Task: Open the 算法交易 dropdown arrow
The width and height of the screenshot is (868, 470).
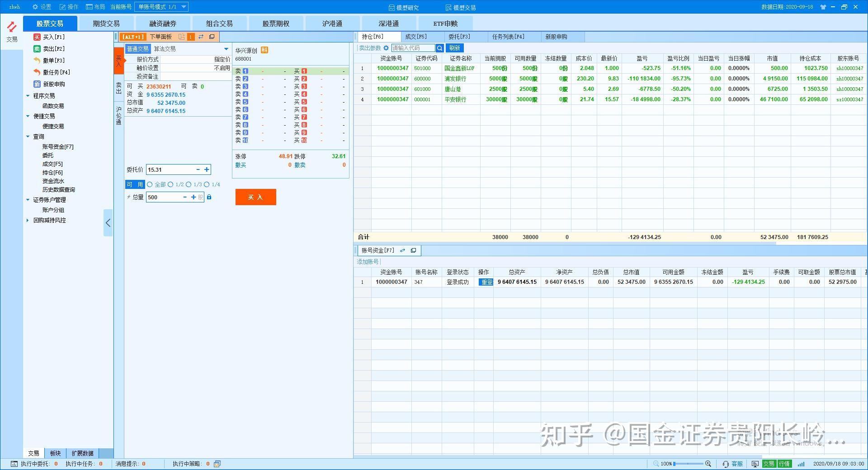Action: [225, 48]
